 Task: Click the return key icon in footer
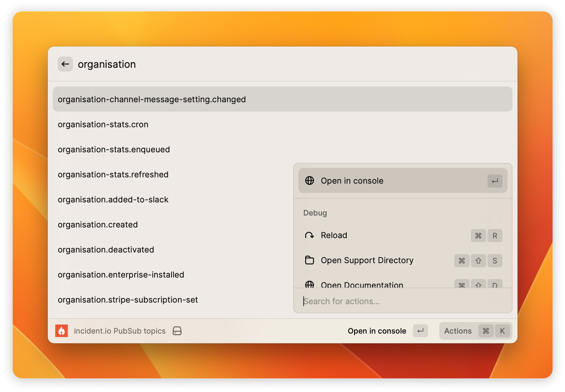[x=420, y=331]
